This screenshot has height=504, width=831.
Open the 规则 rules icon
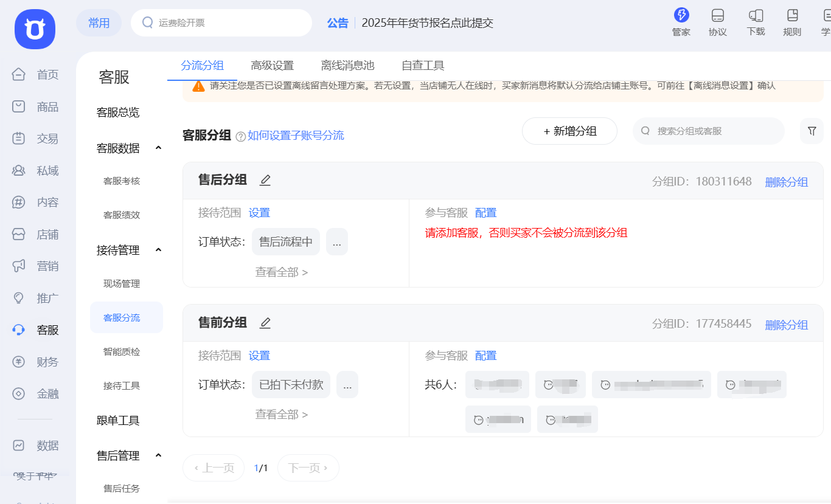click(x=792, y=15)
